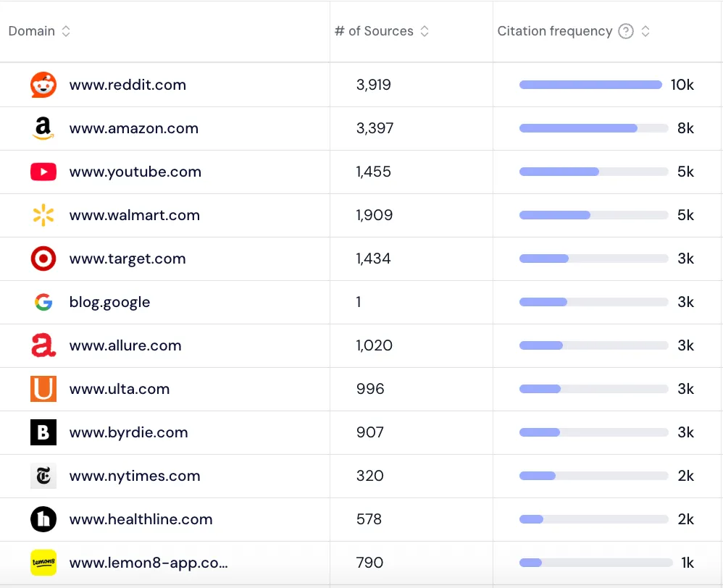Click the Domain column header label
Viewport: 723px width, 588px height.
pos(32,31)
